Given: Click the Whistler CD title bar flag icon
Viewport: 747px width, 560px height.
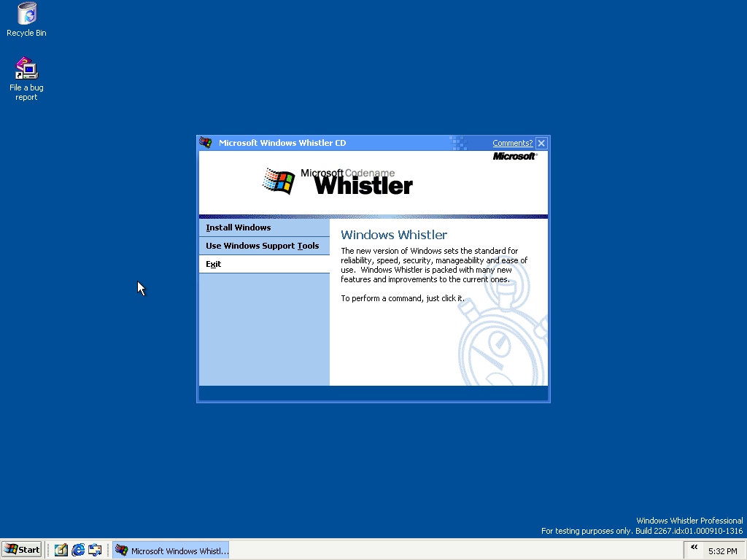Looking at the screenshot, I should pyautogui.click(x=205, y=142).
